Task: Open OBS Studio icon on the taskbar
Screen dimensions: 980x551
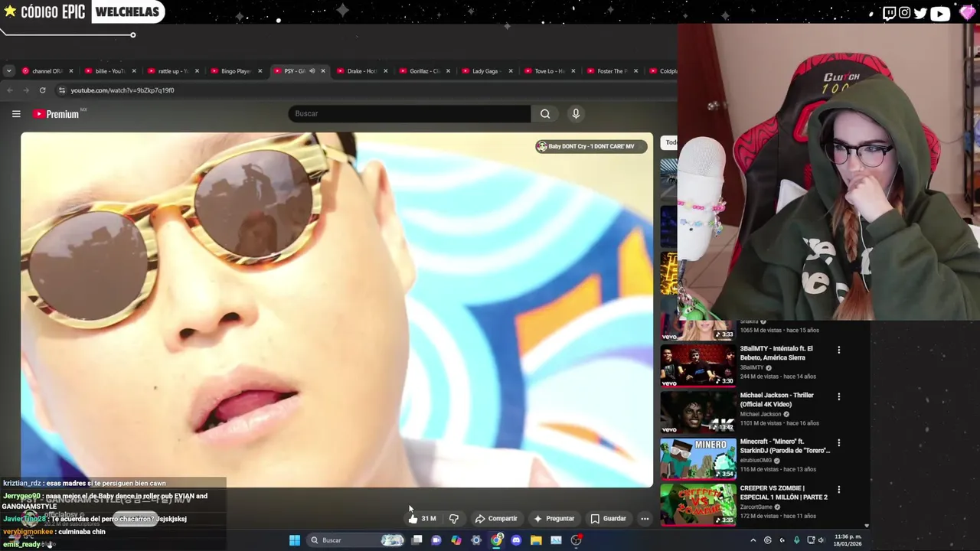Action: point(576,540)
